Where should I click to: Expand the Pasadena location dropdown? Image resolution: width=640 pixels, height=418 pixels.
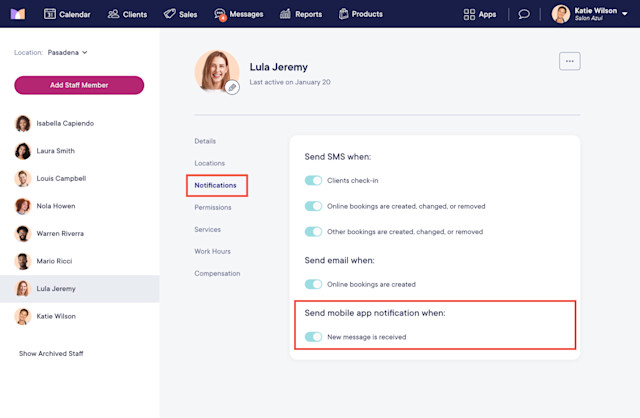pyautogui.click(x=67, y=52)
